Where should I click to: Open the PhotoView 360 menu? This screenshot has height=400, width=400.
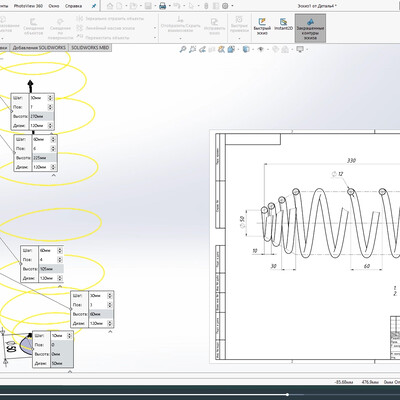pyautogui.click(x=28, y=6)
